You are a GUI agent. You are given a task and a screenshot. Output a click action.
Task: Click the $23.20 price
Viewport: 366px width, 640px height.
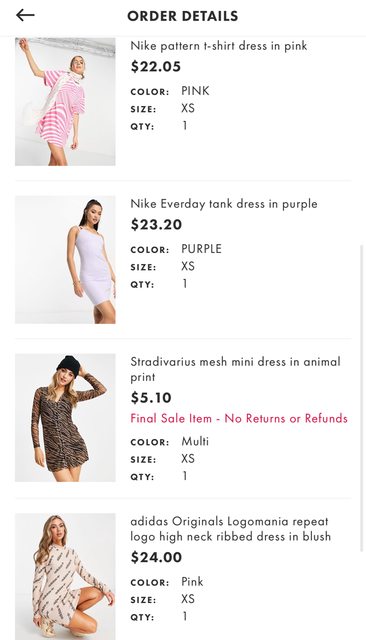coord(156,224)
